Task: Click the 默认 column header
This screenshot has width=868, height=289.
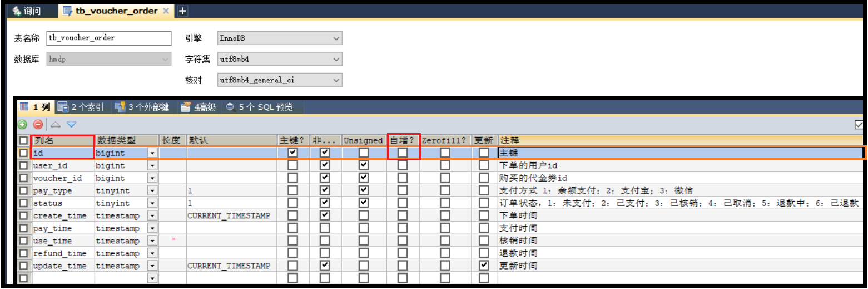Action: 232,140
